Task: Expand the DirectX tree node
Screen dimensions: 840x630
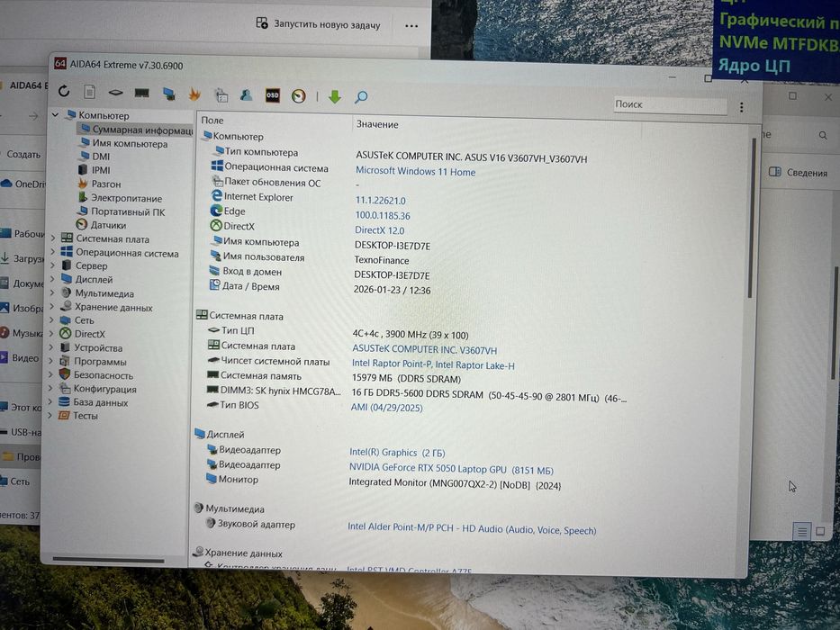Action: point(51,333)
